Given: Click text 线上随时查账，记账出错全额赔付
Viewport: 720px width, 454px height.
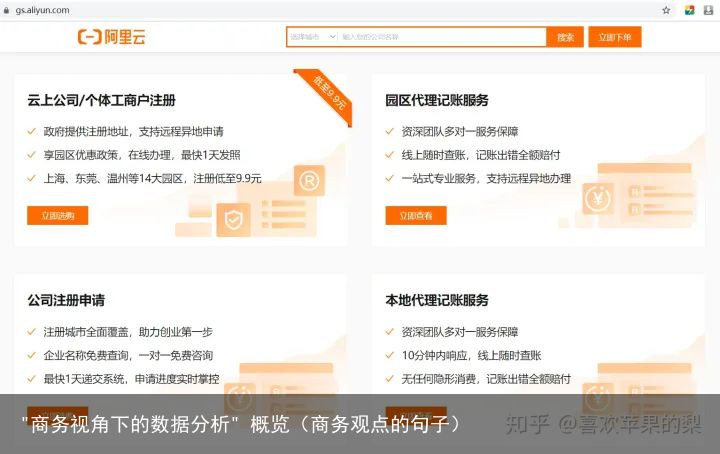Looking at the screenshot, I should tap(481, 155).
